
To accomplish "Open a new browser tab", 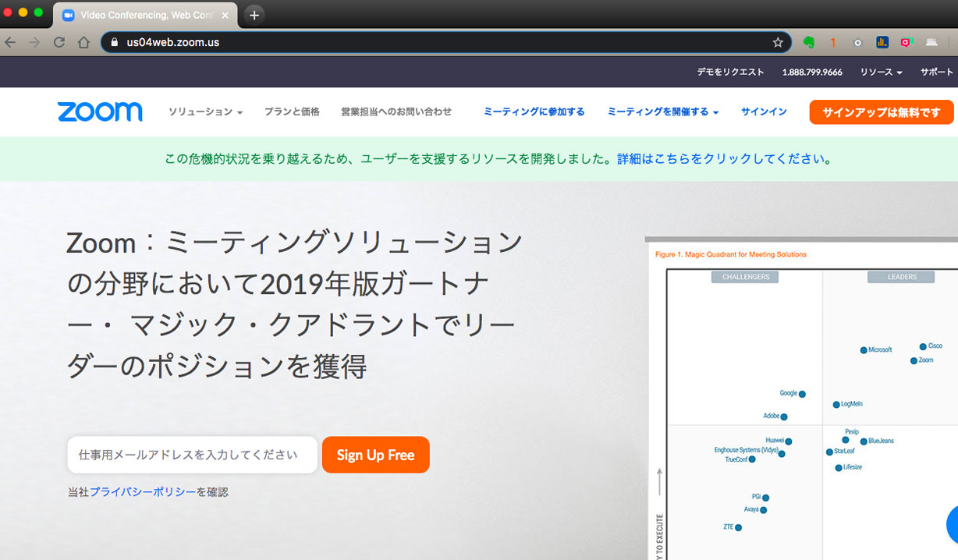I will [x=254, y=15].
